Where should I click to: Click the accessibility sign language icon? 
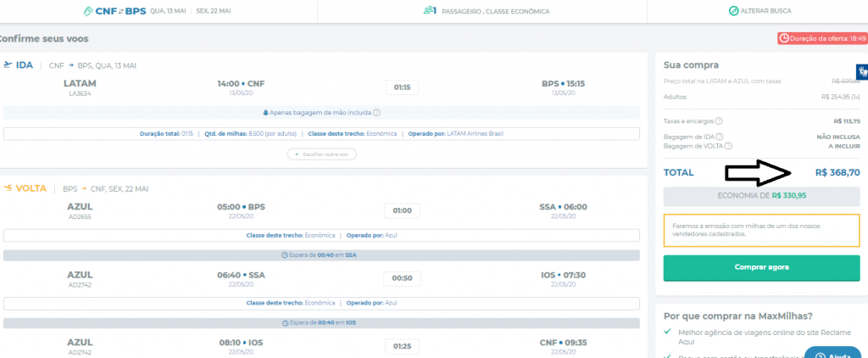[862, 72]
